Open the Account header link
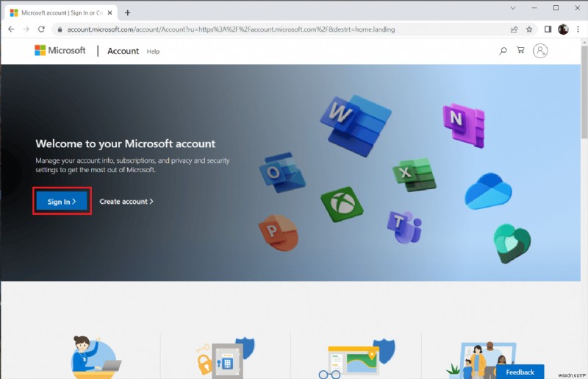The height and width of the screenshot is (379, 588). tap(123, 51)
